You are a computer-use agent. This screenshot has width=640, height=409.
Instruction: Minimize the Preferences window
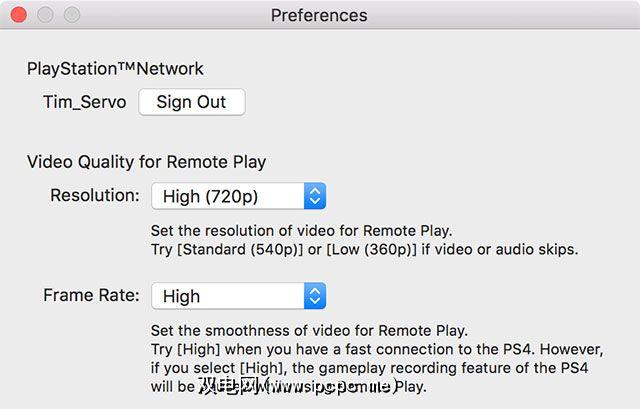click(46, 16)
